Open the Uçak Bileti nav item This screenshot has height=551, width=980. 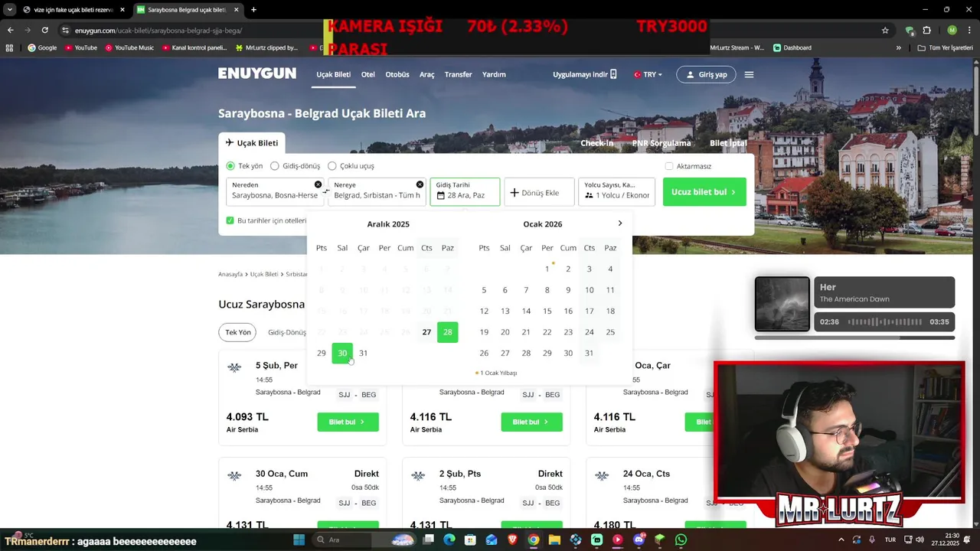click(334, 74)
